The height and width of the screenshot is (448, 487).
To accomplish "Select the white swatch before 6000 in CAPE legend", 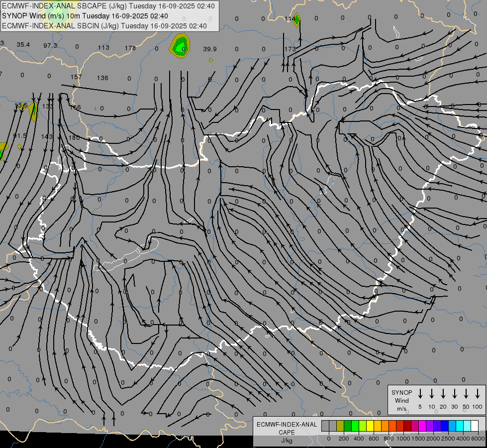I will click(x=475, y=426).
